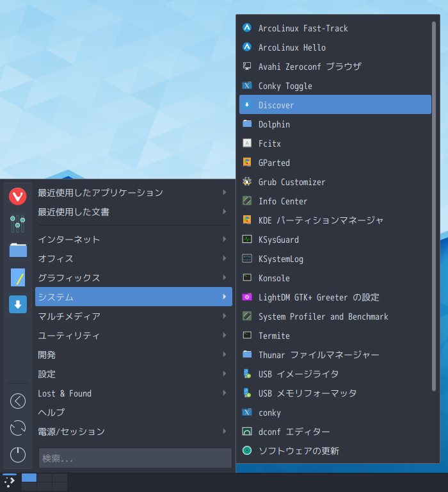Switch to the active first virtual desktop
This screenshot has height=492, width=448.
(x=29, y=477)
